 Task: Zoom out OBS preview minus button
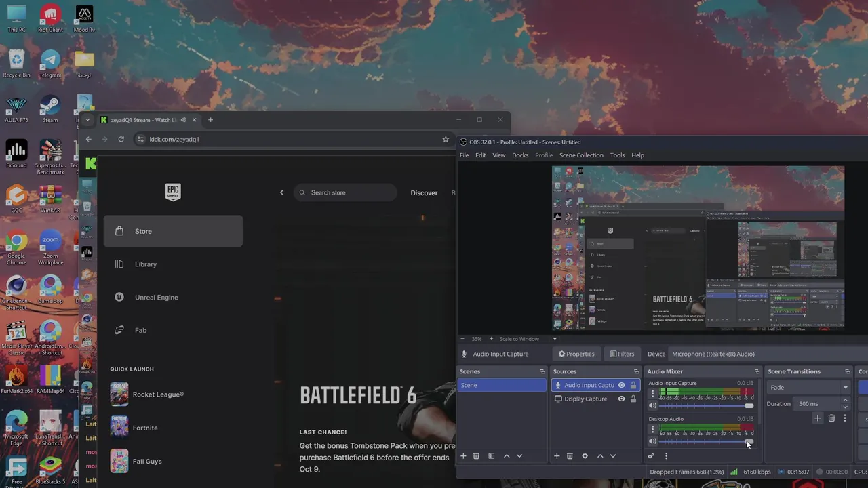click(x=462, y=339)
